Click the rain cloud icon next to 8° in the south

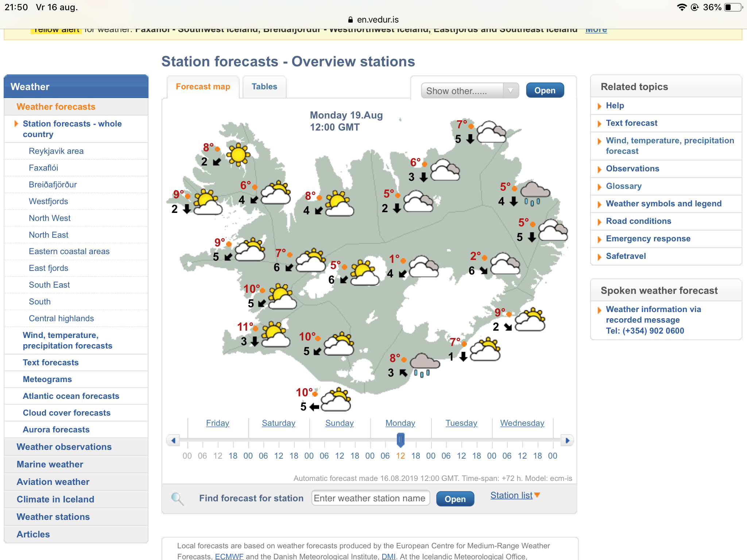(425, 365)
